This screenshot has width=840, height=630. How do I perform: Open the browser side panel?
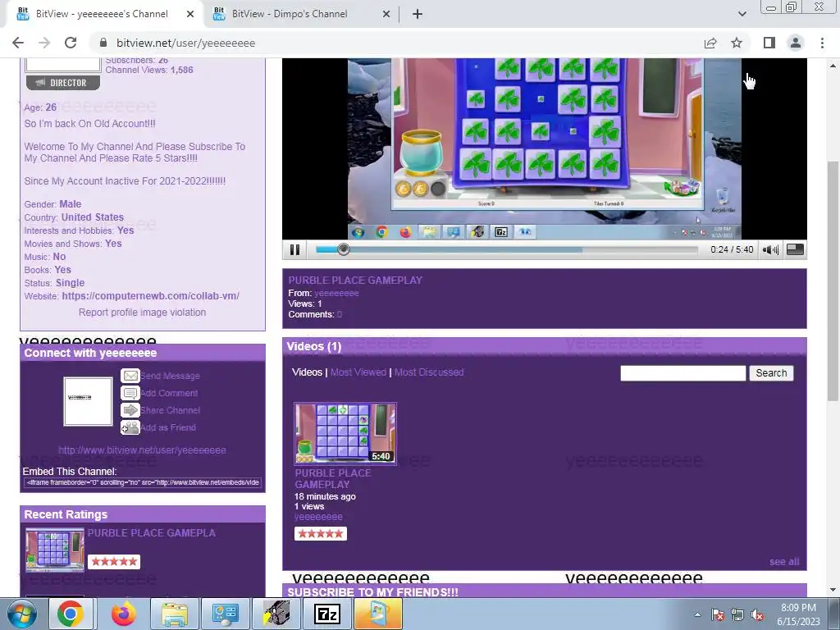(769, 43)
